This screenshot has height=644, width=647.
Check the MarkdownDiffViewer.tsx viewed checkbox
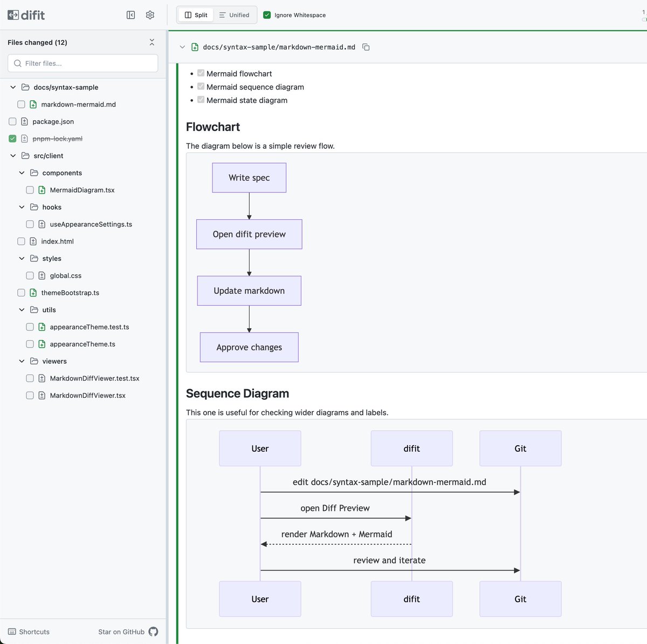tap(30, 396)
